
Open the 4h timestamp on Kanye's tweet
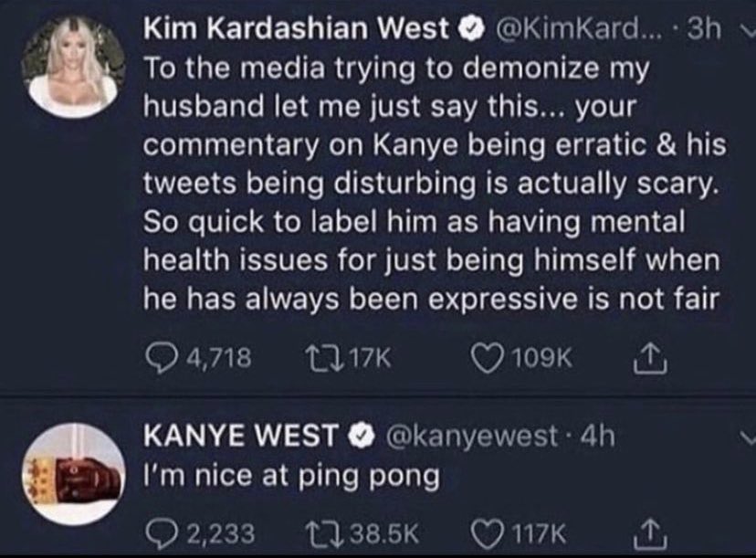point(598,436)
